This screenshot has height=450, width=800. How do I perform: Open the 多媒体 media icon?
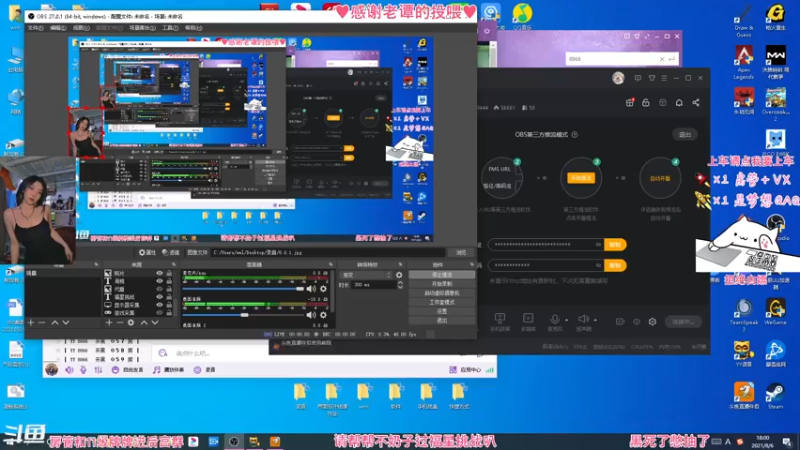pyautogui.click(x=528, y=318)
